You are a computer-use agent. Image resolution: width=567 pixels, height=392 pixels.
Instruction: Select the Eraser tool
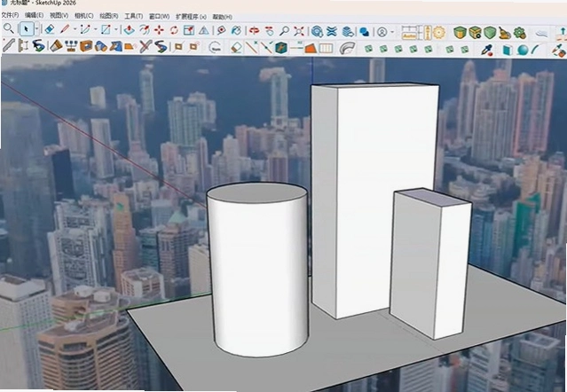coord(50,29)
